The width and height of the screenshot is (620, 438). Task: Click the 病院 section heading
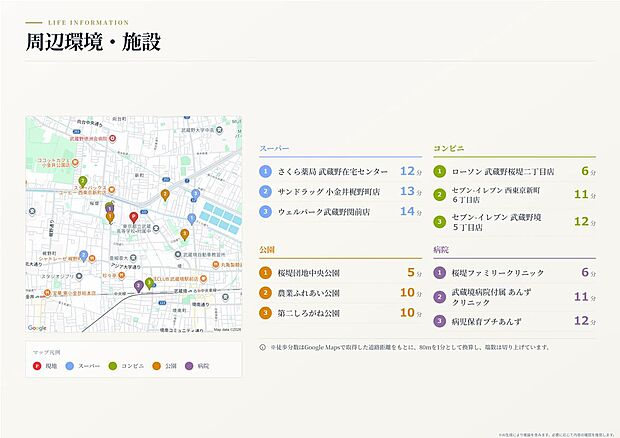[441, 249]
